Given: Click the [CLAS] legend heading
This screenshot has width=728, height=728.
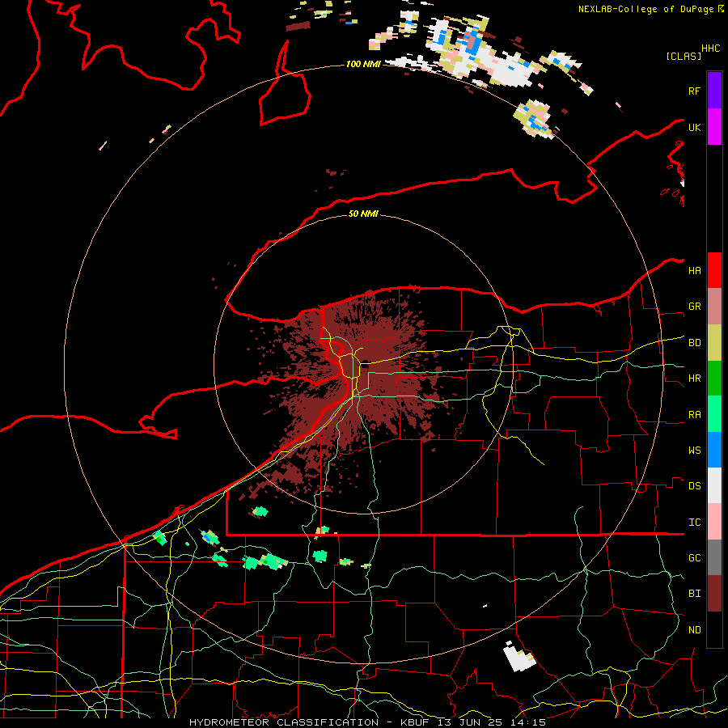Looking at the screenshot, I should [684, 56].
